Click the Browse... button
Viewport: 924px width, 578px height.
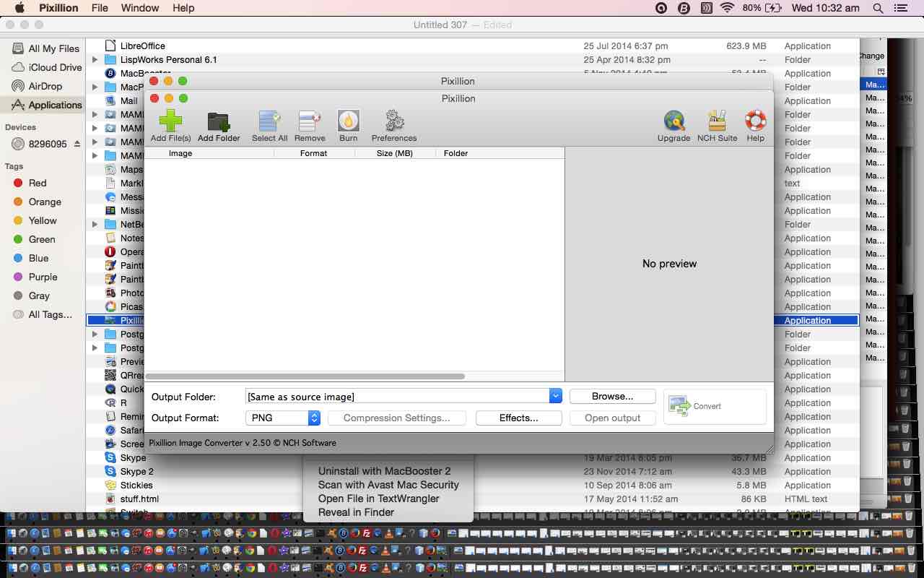click(x=612, y=396)
